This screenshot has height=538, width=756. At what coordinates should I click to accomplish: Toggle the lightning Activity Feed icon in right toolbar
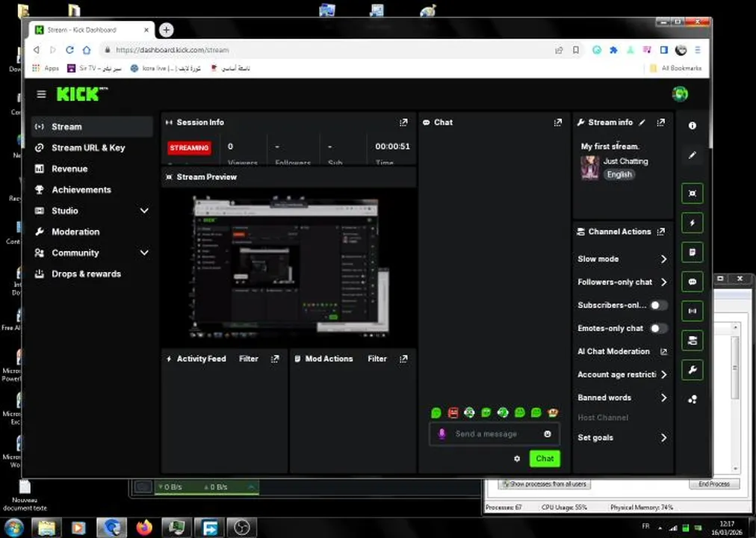coord(693,223)
